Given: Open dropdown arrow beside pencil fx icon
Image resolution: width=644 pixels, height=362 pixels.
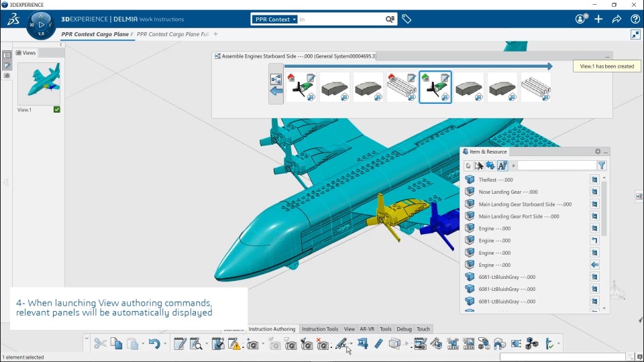Looking at the screenshot, I should (x=351, y=344).
